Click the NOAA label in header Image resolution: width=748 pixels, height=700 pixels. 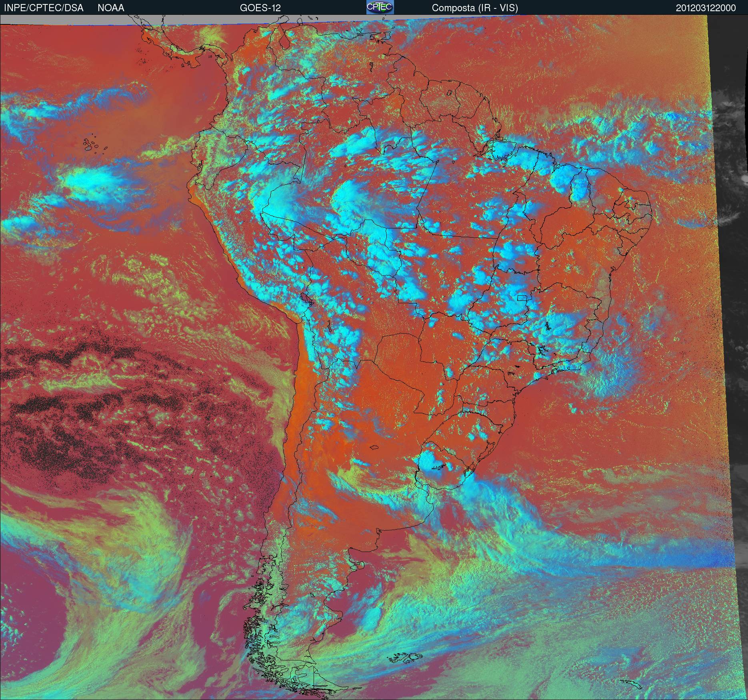[x=111, y=8]
